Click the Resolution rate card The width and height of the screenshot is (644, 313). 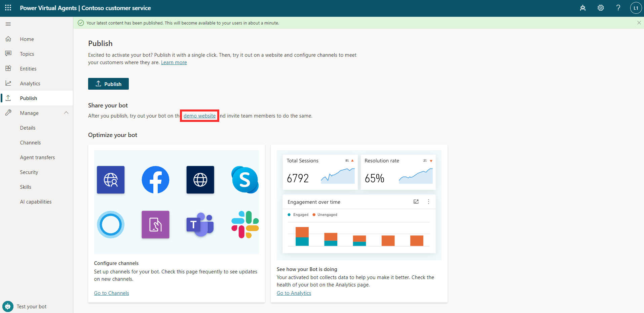[398, 172]
